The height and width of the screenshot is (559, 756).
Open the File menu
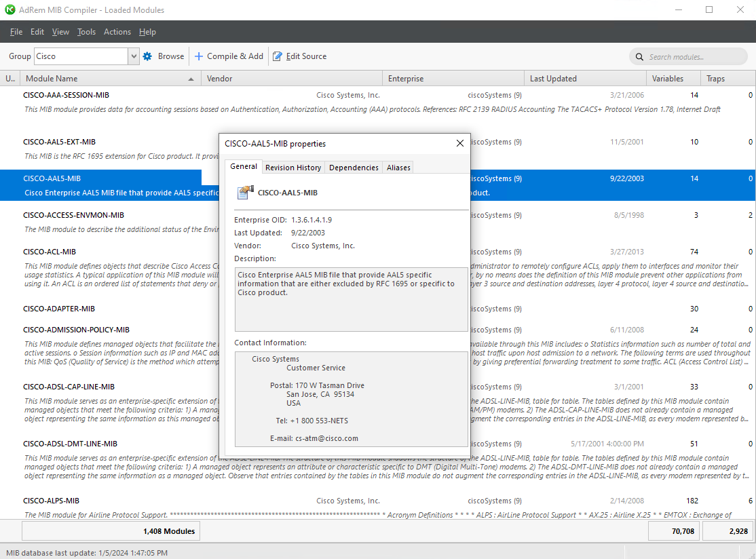point(16,32)
